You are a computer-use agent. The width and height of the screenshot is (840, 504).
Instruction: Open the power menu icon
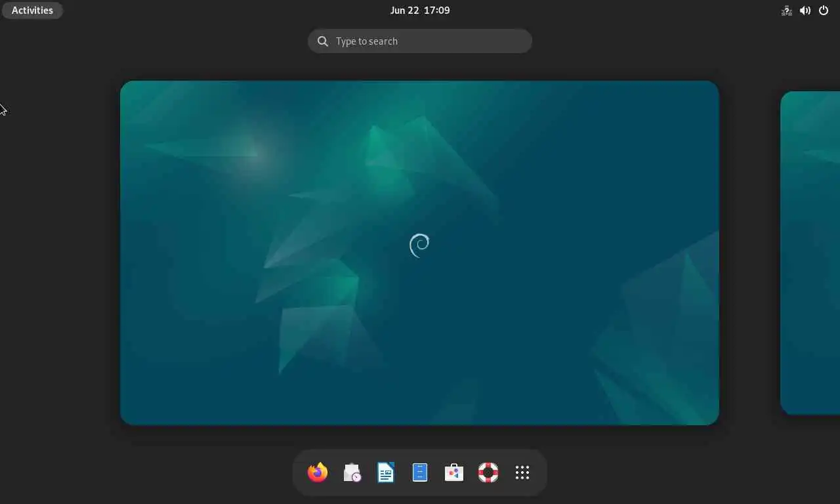824,10
